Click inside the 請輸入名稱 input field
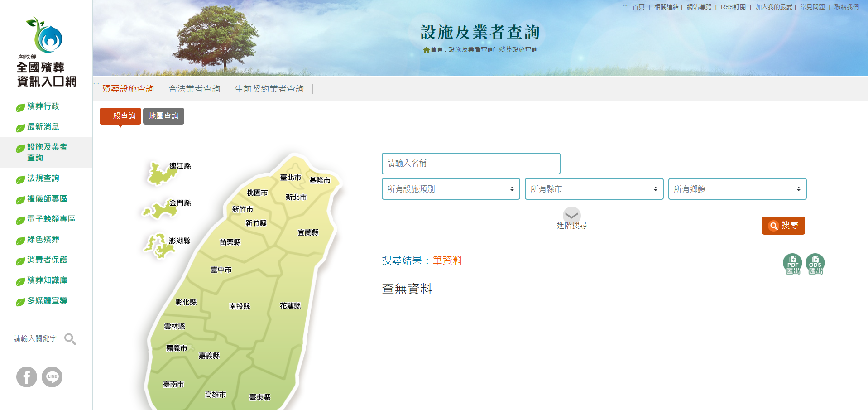The height and width of the screenshot is (410, 868). coord(470,164)
